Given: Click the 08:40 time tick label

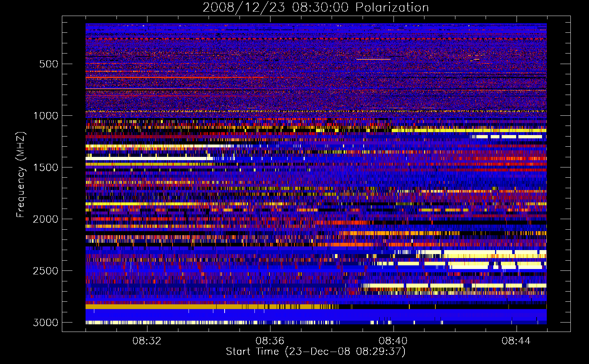Looking at the screenshot, I should tap(393, 341).
